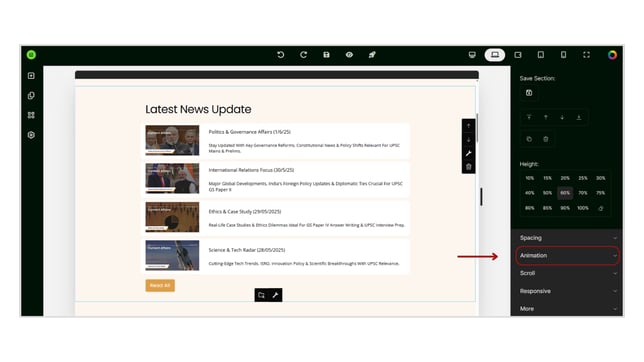The image size is (644, 362).
Task: Click the redo icon in top toolbar
Action: tap(304, 55)
